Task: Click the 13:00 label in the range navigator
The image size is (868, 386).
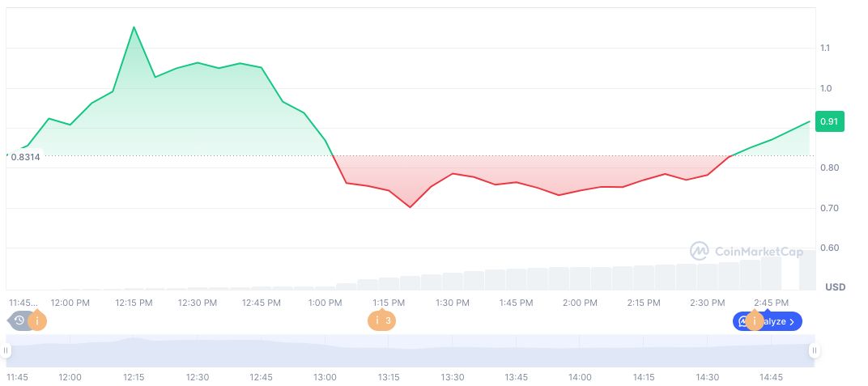Action: pos(325,377)
